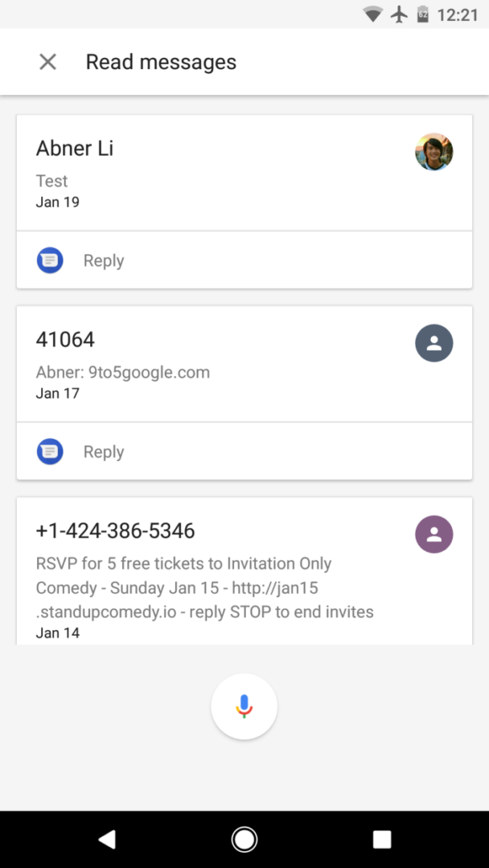Tap the contact avatar for 41064
Viewport: 489px width, 868px height.
[x=434, y=343]
